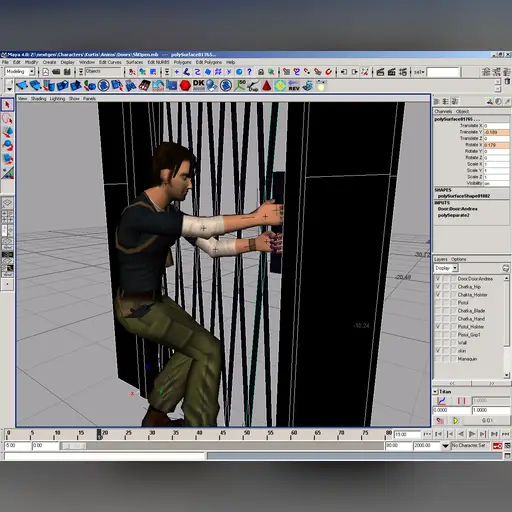Click the play backwards button

click(461, 434)
